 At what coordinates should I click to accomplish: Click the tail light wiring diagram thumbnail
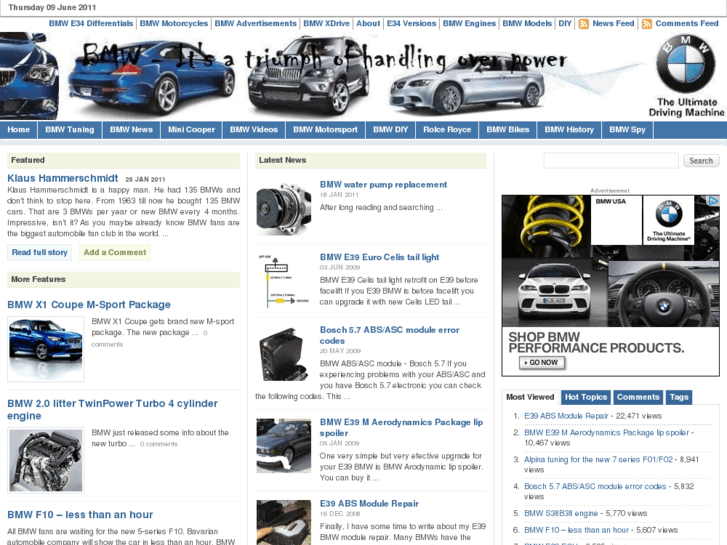coord(283,281)
